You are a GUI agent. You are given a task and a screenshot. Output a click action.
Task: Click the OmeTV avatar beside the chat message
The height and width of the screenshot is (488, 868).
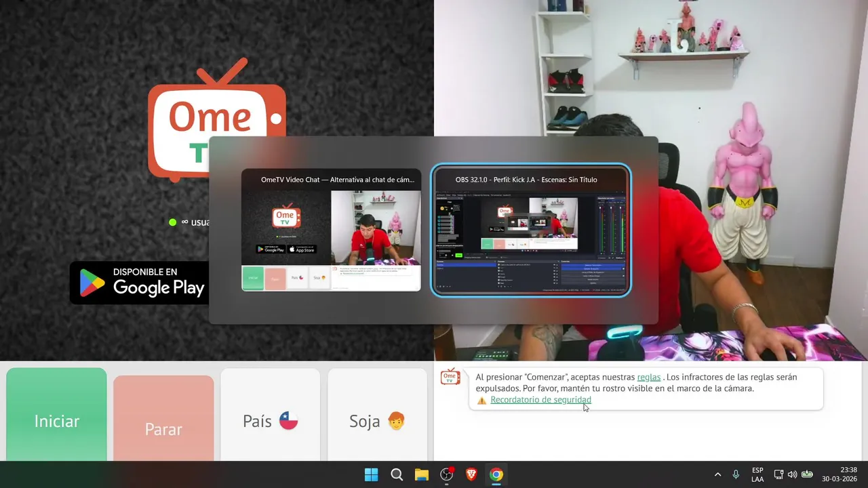click(450, 377)
